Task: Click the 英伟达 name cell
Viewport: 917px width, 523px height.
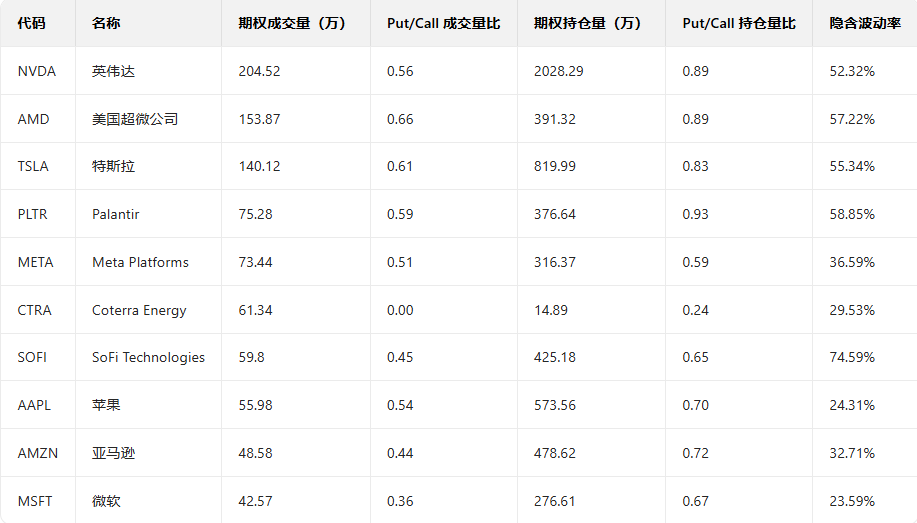Action: [x=113, y=71]
